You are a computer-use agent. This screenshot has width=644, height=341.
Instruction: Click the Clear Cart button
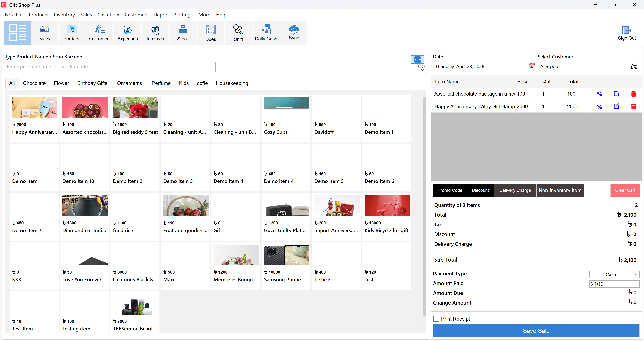click(625, 190)
